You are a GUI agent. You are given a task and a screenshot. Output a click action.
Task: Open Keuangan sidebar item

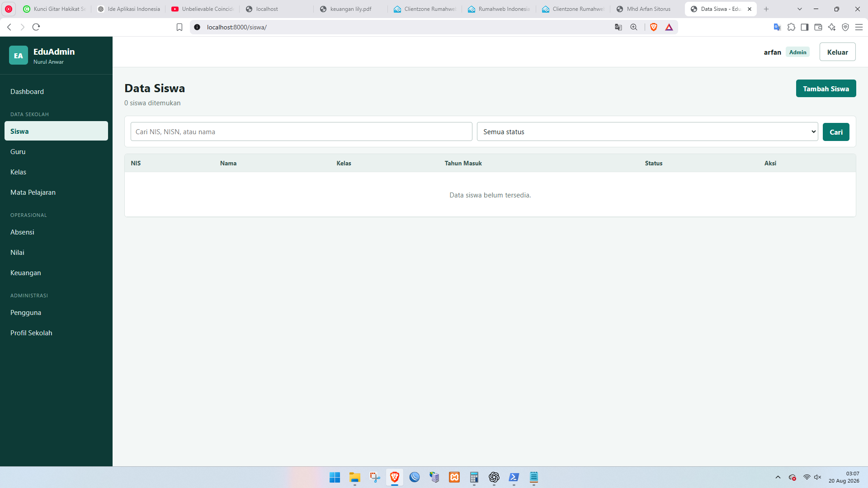56,273
